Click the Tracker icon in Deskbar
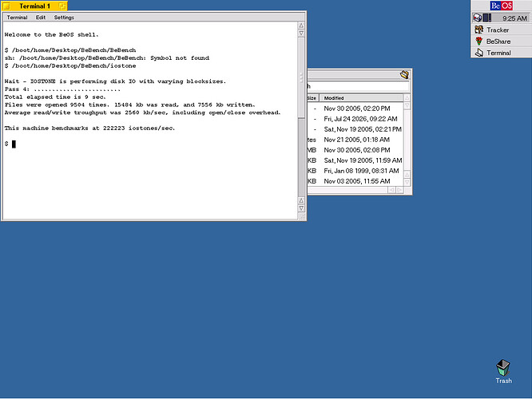The height and width of the screenshot is (399, 532). pos(478,30)
